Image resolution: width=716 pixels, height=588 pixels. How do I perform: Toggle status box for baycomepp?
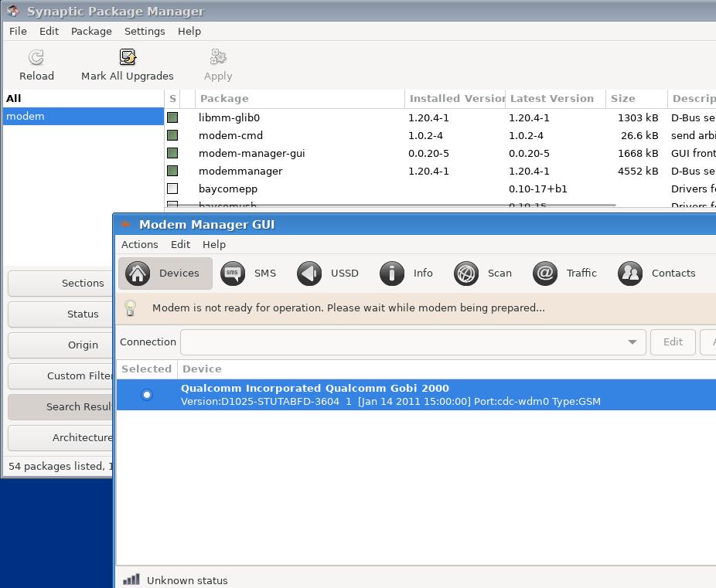coord(172,189)
